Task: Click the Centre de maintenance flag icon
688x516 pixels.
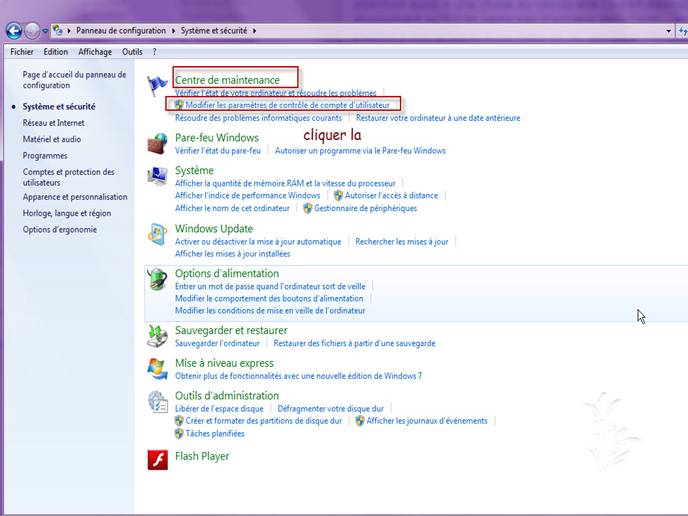Action: (x=158, y=87)
